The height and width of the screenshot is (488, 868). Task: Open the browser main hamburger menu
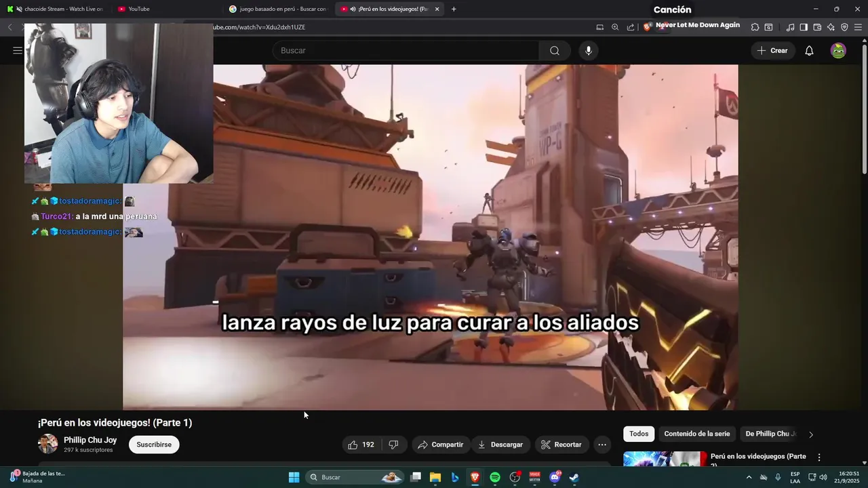[x=858, y=27]
